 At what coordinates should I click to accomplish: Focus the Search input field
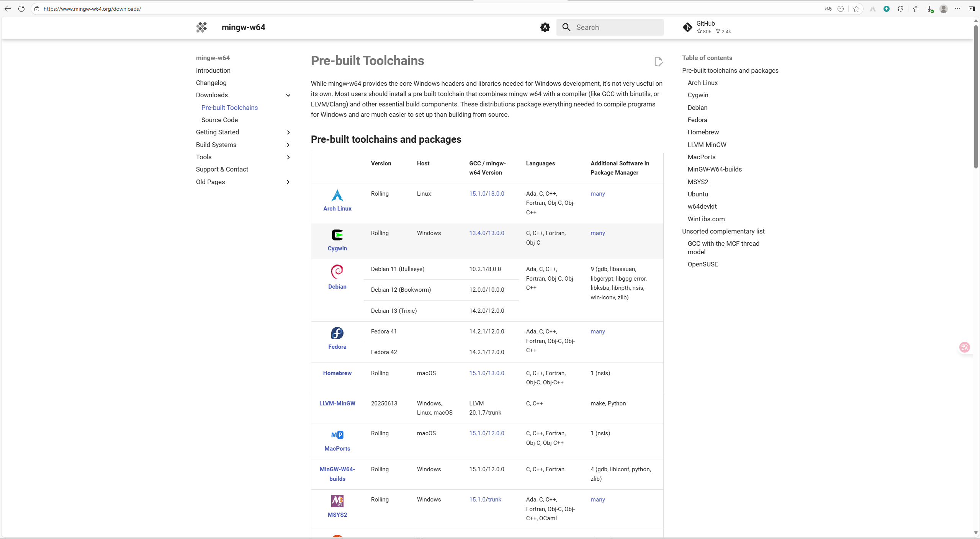[610, 27]
